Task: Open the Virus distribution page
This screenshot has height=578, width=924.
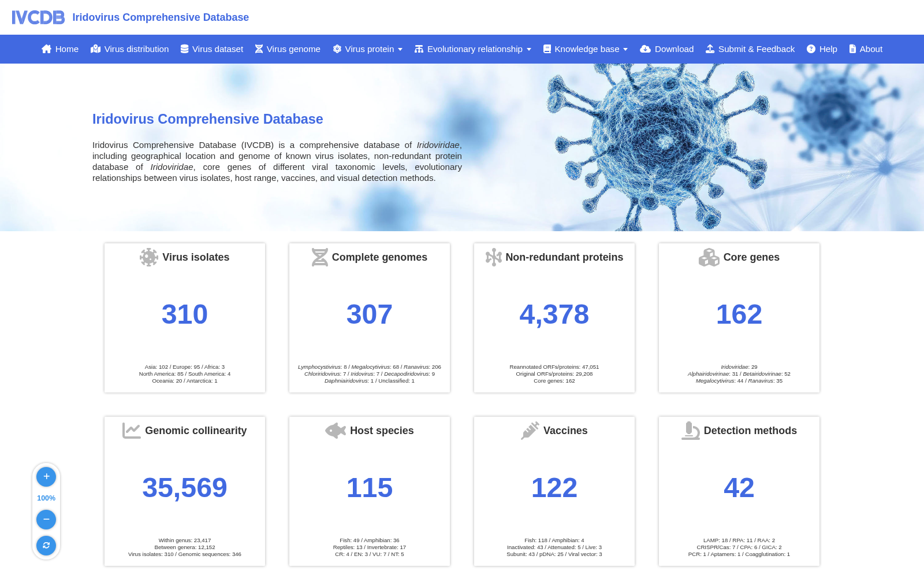Action: [x=130, y=49]
